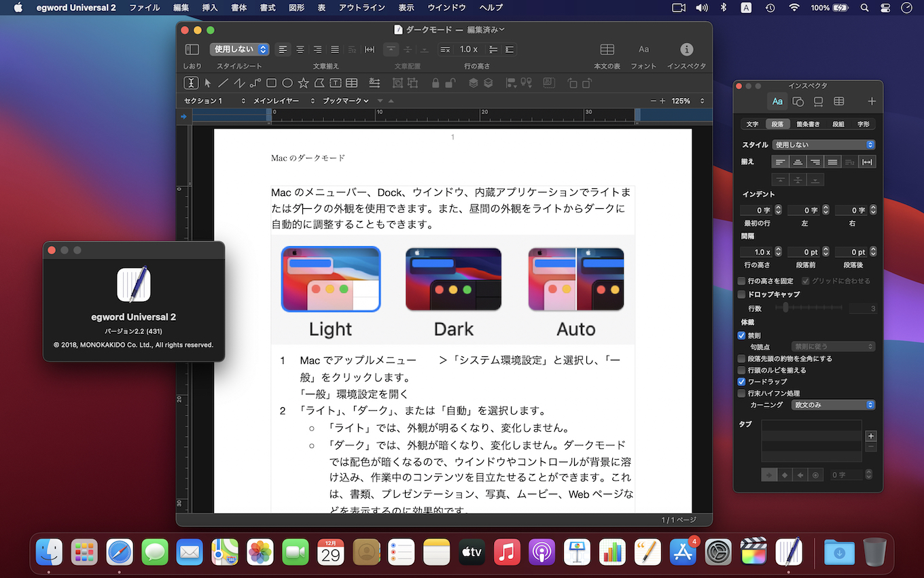Select diamond tab type button
This screenshot has width=924, height=578.
[785, 475]
